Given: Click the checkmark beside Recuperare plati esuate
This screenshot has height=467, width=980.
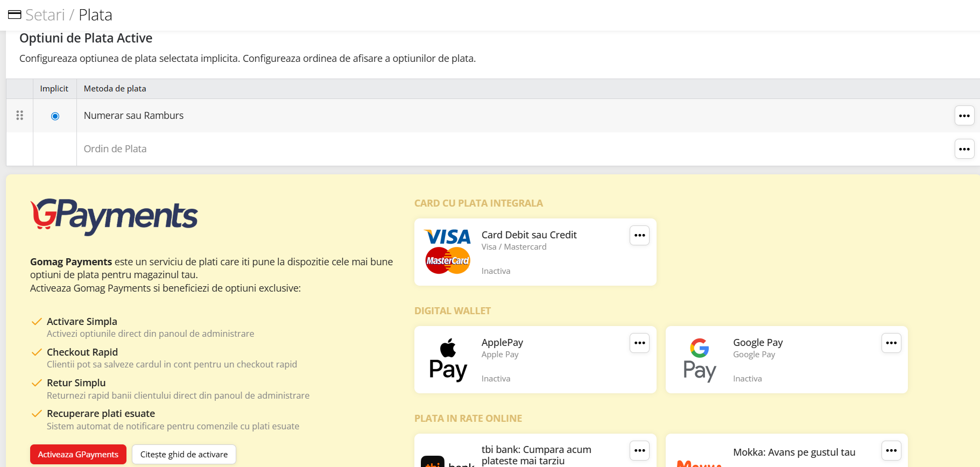Looking at the screenshot, I should pyautogui.click(x=37, y=414).
